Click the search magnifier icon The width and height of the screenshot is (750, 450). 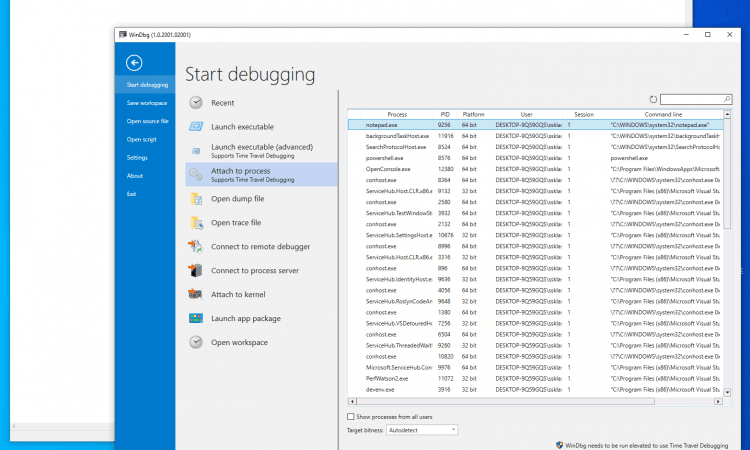tap(727, 99)
